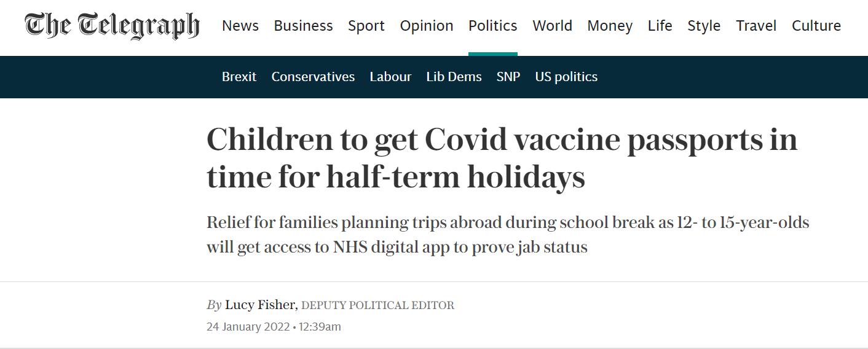Viewport: 868px width, 349px height.
Task: Go to the Business section
Action: [x=303, y=26]
